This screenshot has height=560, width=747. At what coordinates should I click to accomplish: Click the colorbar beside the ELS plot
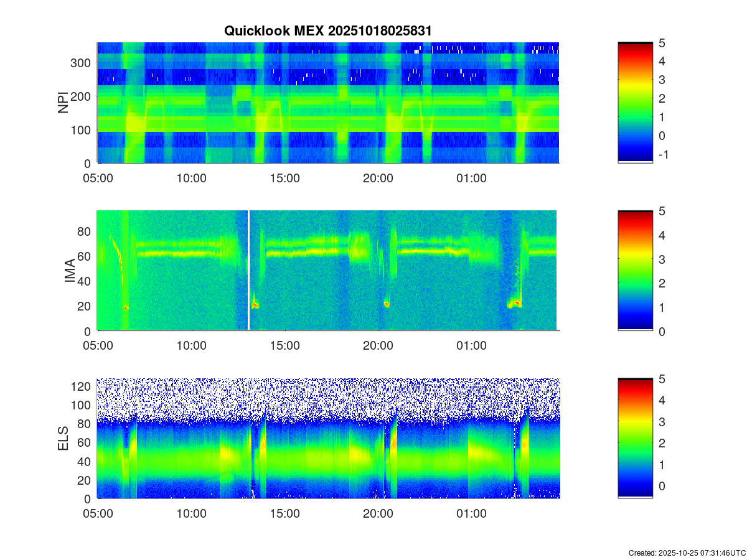pyautogui.click(x=635, y=439)
